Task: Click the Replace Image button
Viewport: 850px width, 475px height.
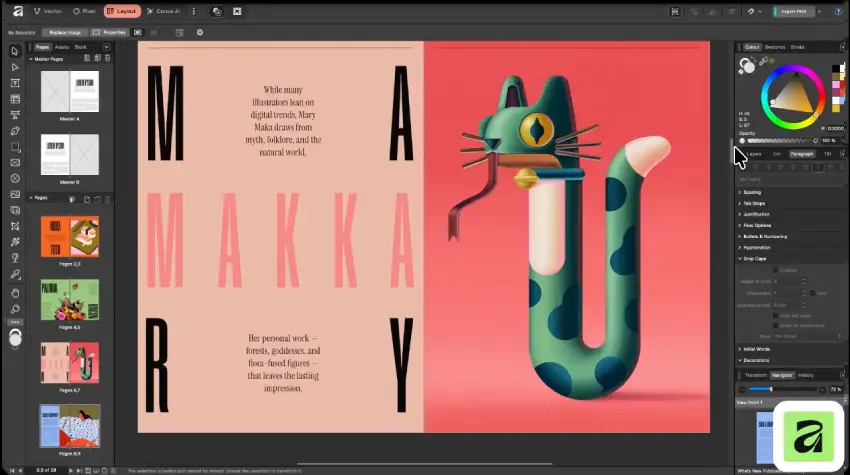Action: (65, 33)
